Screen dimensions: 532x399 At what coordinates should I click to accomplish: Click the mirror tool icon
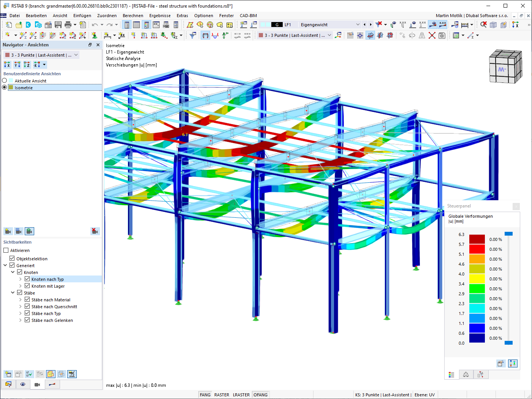422,35
